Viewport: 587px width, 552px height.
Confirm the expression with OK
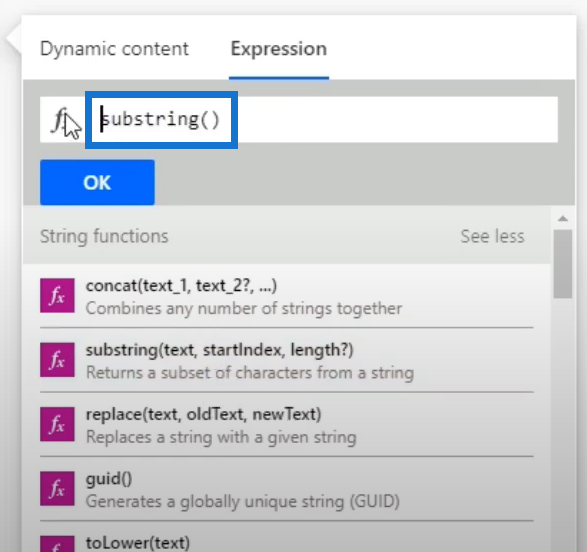coord(97,183)
